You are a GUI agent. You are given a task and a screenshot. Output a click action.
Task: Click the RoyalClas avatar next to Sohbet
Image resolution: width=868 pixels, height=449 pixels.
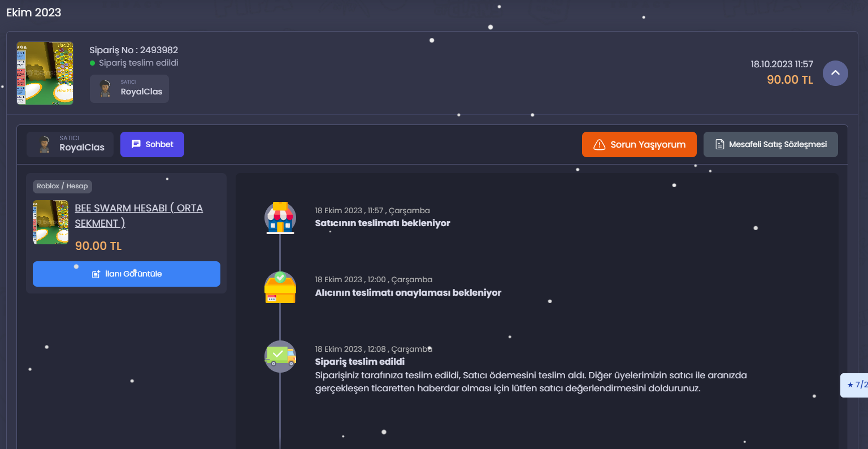click(44, 145)
